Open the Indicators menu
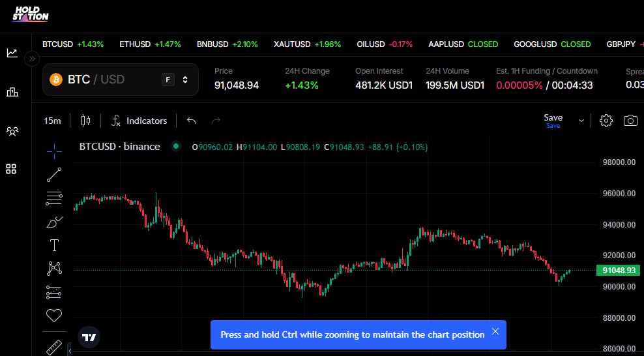The height and width of the screenshot is (356, 644). point(139,121)
